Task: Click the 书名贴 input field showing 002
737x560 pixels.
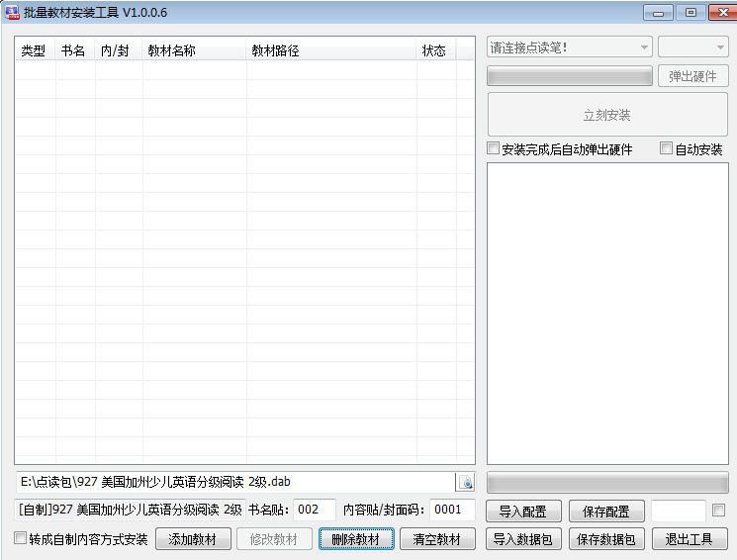Action: [x=315, y=511]
